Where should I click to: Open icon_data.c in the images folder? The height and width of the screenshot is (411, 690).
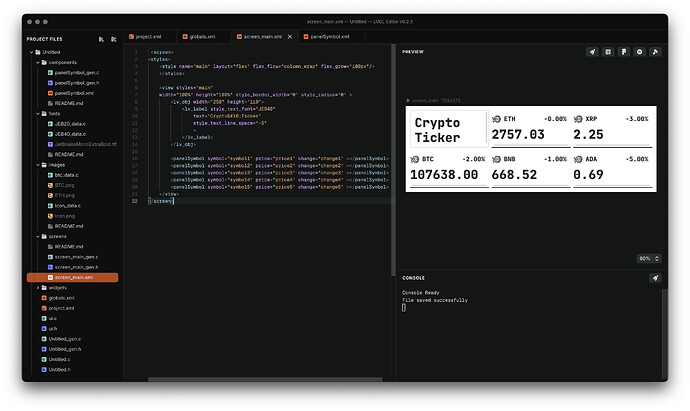click(x=67, y=206)
